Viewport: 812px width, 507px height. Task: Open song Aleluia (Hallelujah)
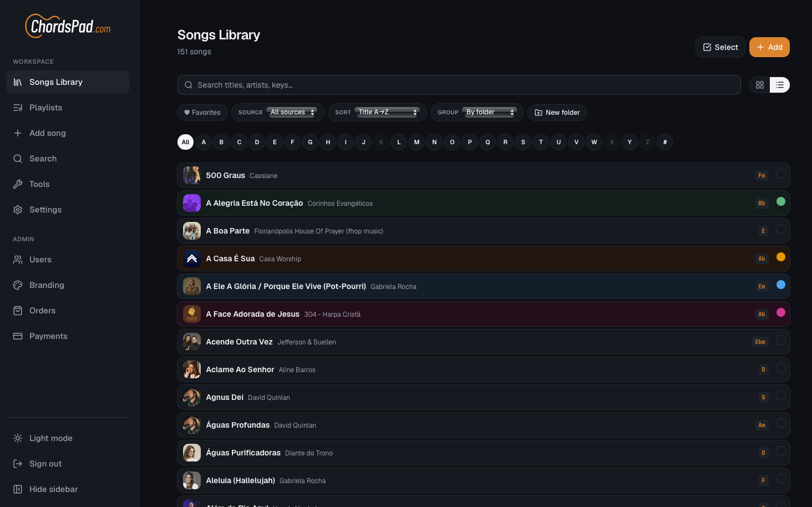click(484, 480)
